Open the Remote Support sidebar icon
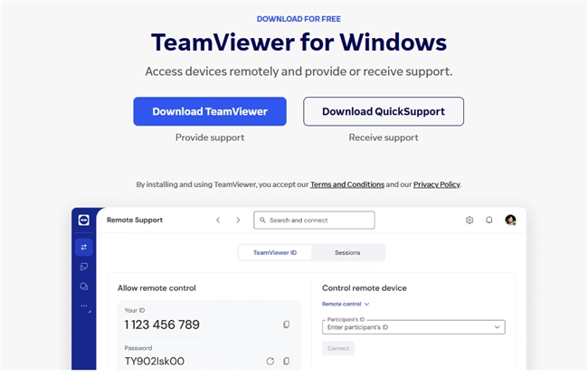The width and height of the screenshot is (588, 376). click(84, 246)
